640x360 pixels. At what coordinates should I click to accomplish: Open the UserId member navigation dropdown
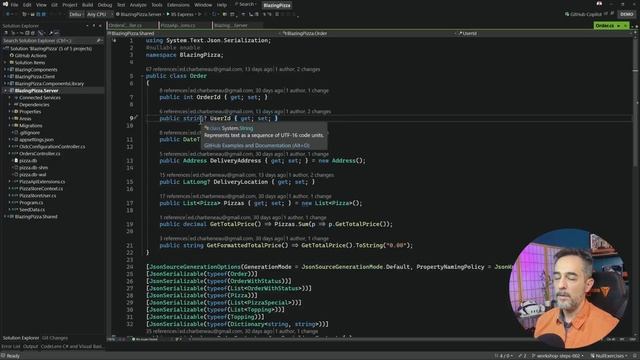[545, 33]
